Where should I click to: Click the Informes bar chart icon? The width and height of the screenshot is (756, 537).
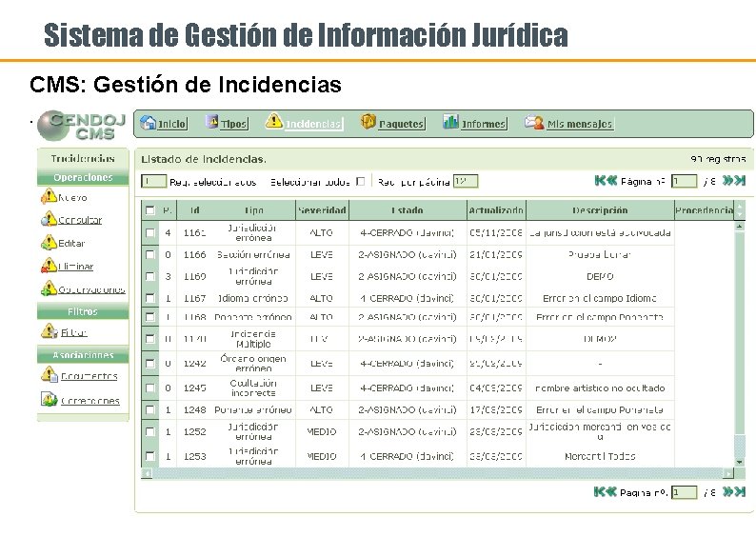point(450,122)
